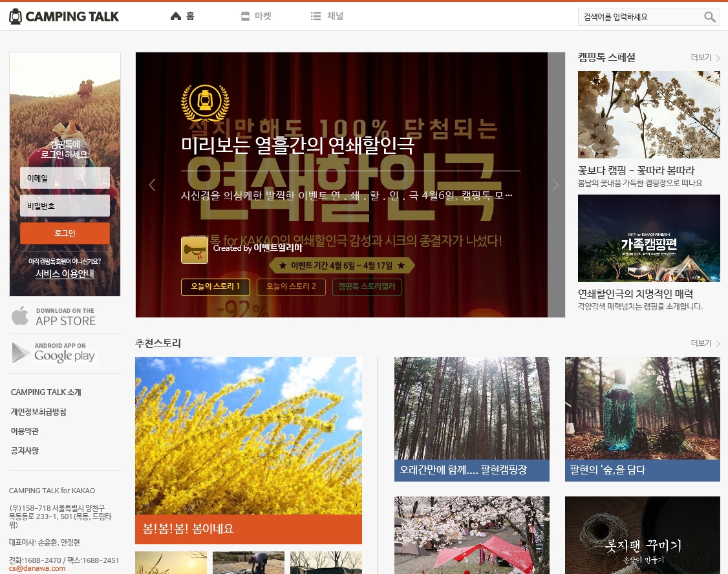Click the 비밀번호 password field

[x=65, y=206]
